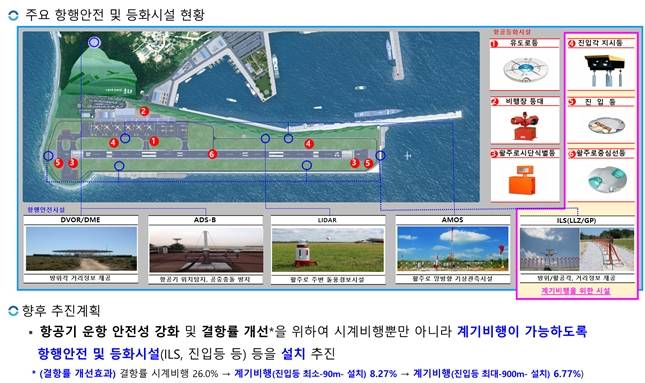Click red marker 2 on the airport map
This screenshot has width=645, height=383.
(144, 111)
